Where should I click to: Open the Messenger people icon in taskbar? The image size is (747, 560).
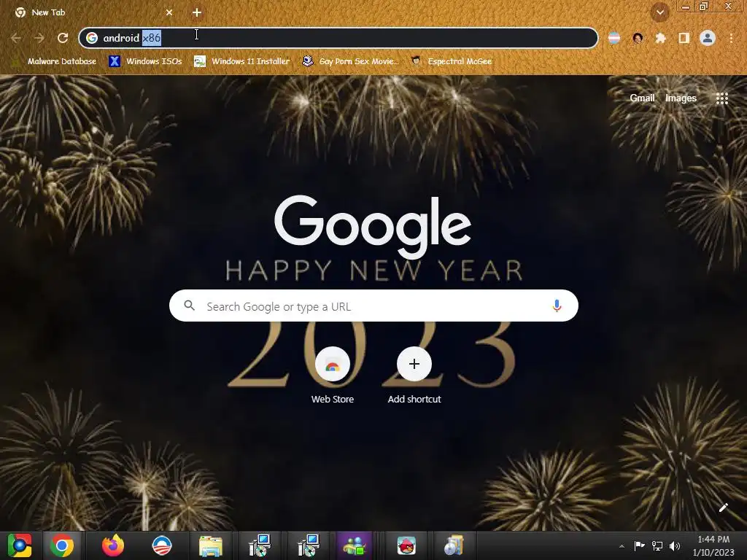pos(354,545)
